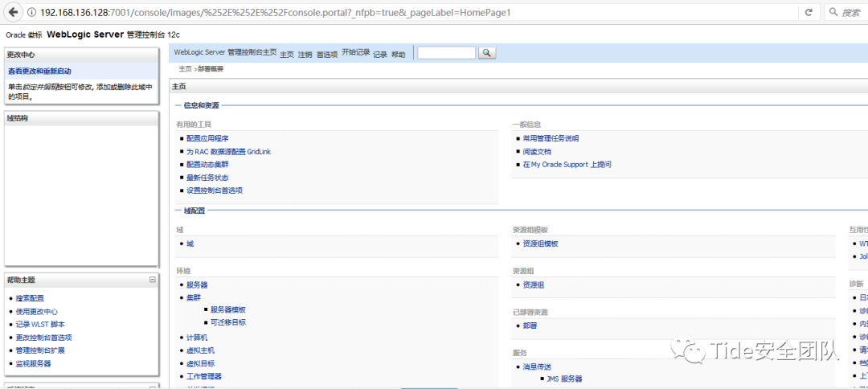The height and width of the screenshot is (389, 868).
Task: Click 注销 to log out
Action: tap(305, 55)
